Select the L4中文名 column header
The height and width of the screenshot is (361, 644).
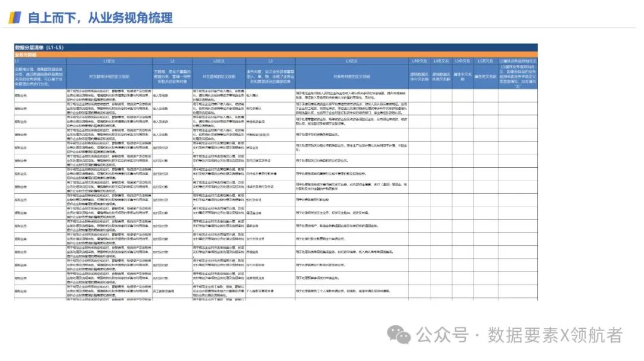417,61
